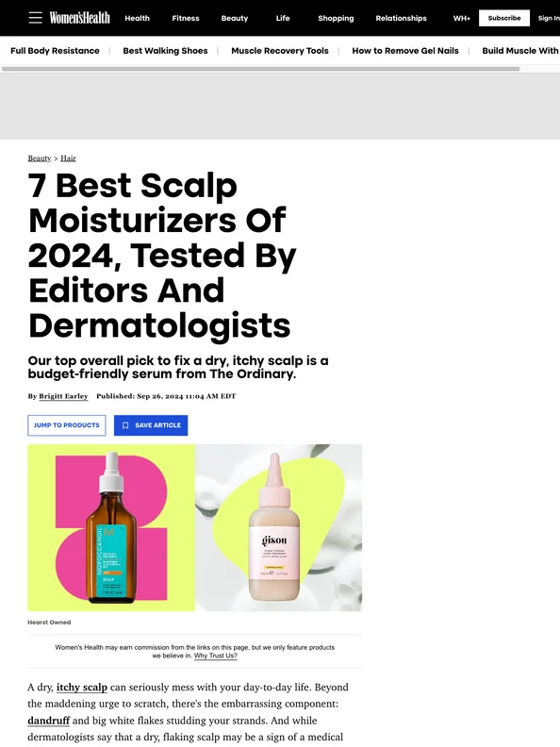Image resolution: width=560 pixels, height=747 pixels.
Task: Open author Brigitt Earley's profile link
Action: [x=63, y=396]
